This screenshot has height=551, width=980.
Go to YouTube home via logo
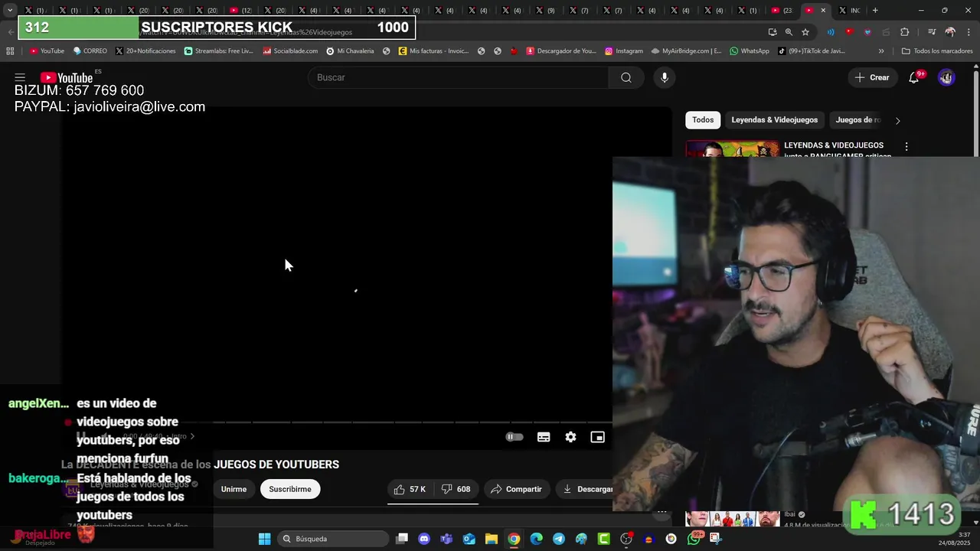67,77
